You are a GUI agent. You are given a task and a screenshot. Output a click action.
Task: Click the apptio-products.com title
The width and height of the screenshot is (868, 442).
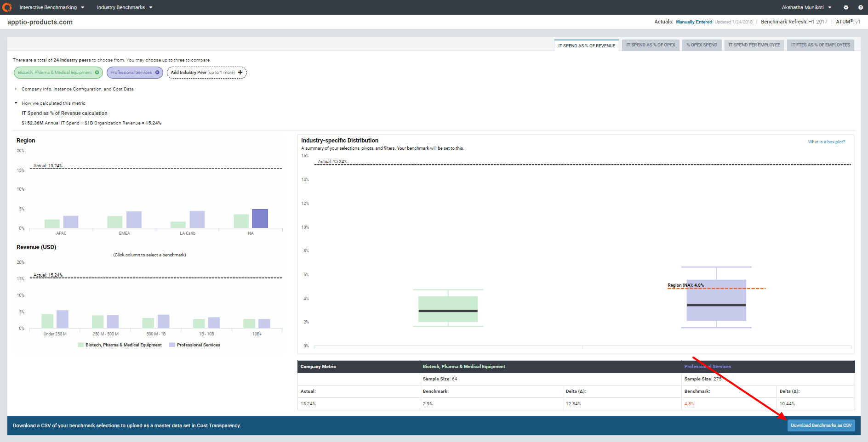(x=40, y=22)
